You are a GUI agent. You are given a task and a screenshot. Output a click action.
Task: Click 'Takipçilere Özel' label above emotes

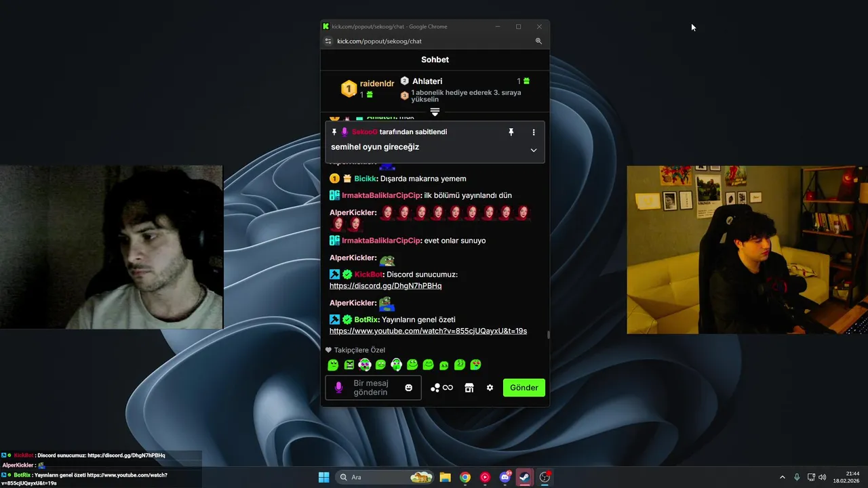pos(359,350)
